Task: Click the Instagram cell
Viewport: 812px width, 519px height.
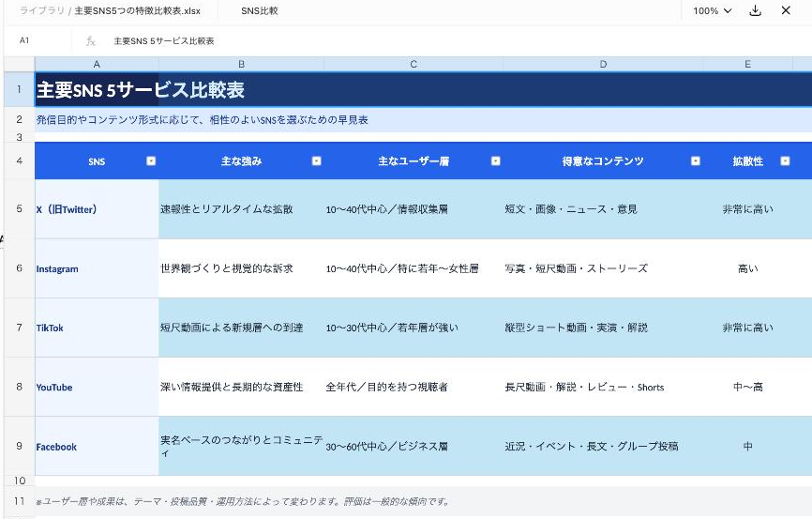Action: coord(97,268)
